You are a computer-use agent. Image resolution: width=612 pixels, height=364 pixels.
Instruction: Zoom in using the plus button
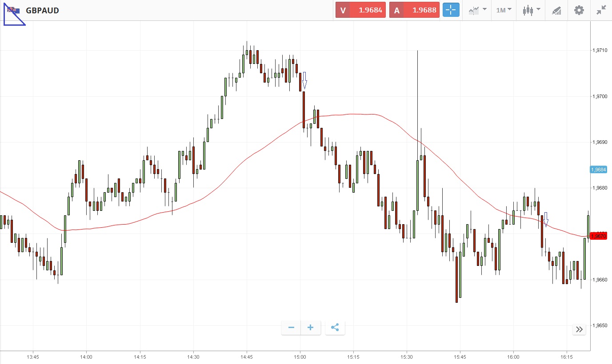tap(311, 328)
